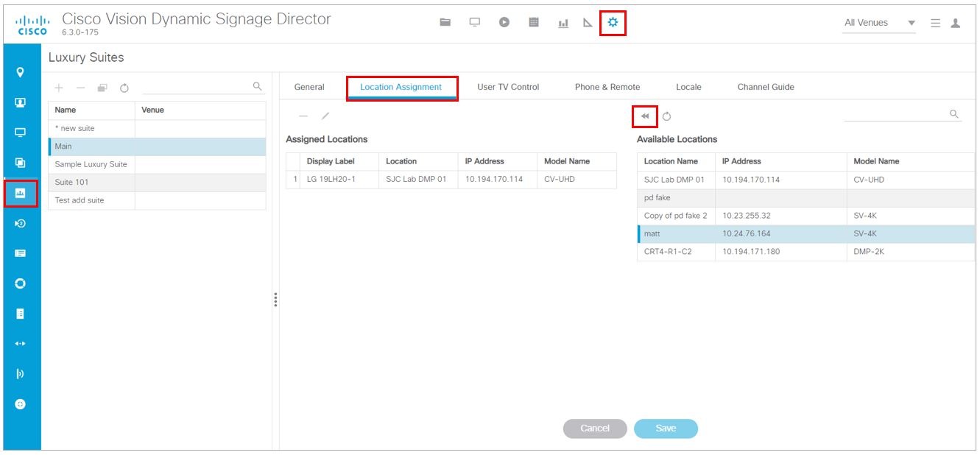Open the Luxury Suites sidebar icon
The height and width of the screenshot is (455, 980).
pyautogui.click(x=21, y=193)
